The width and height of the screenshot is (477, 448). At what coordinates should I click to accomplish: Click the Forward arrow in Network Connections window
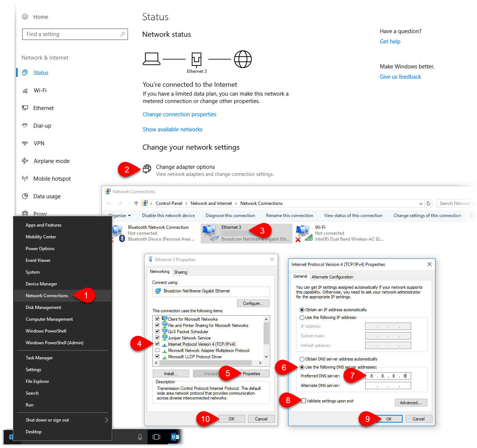click(120, 203)
